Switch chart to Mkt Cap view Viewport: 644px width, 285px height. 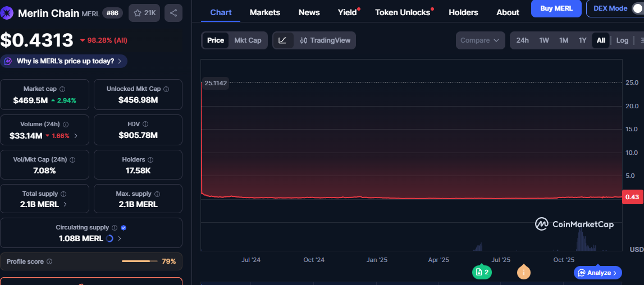(x=248, y=40)
